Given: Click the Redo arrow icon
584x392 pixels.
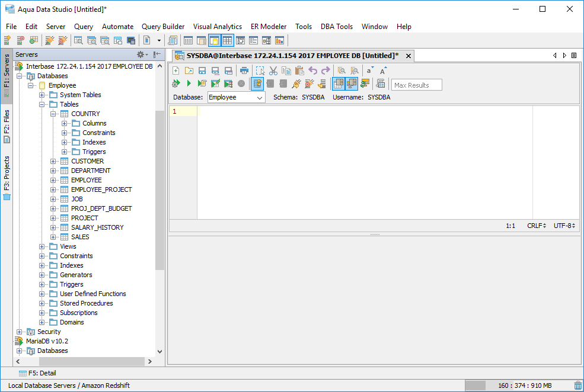Looking at the screenshot, I should [x=325, y=70].
